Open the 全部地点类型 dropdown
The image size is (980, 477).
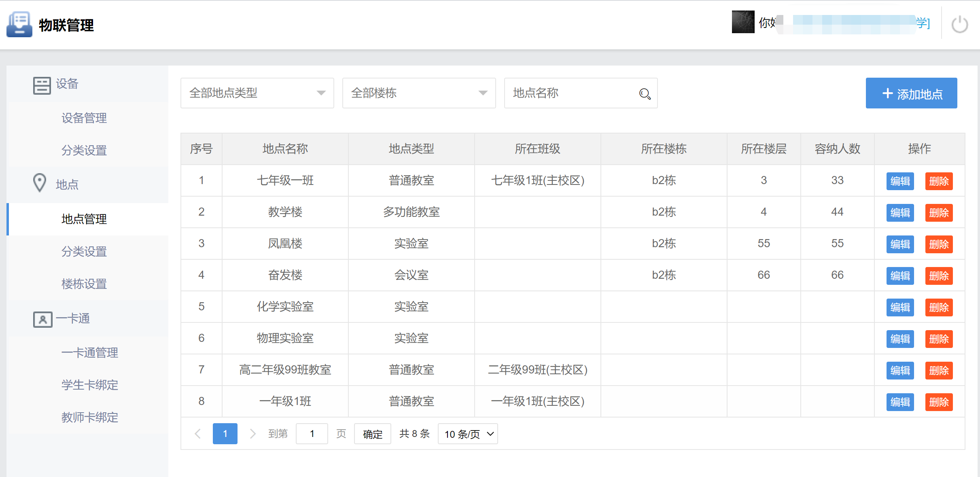click(x=257, y=93)
